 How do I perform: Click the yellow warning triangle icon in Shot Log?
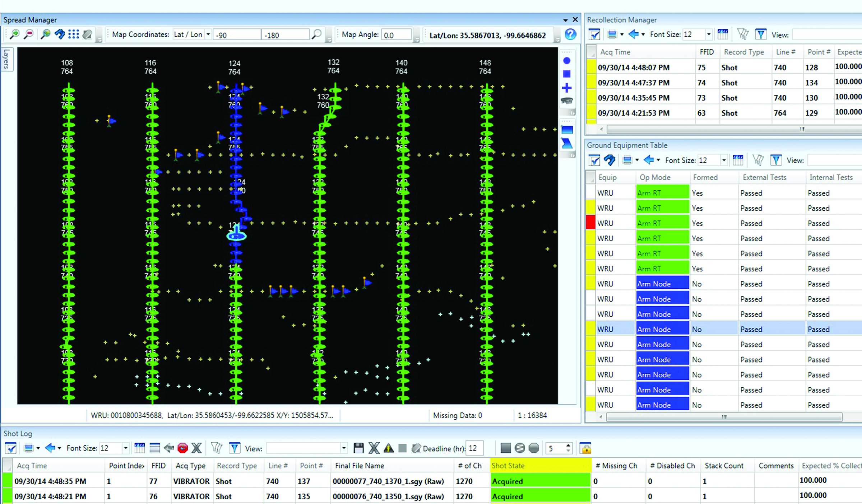click(388, 448)
